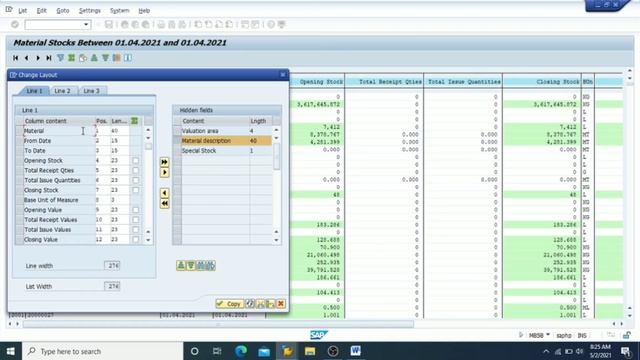The image size is (640, 360).
Task: Select the Base Unit of Measure row
Action: point(76,200)
